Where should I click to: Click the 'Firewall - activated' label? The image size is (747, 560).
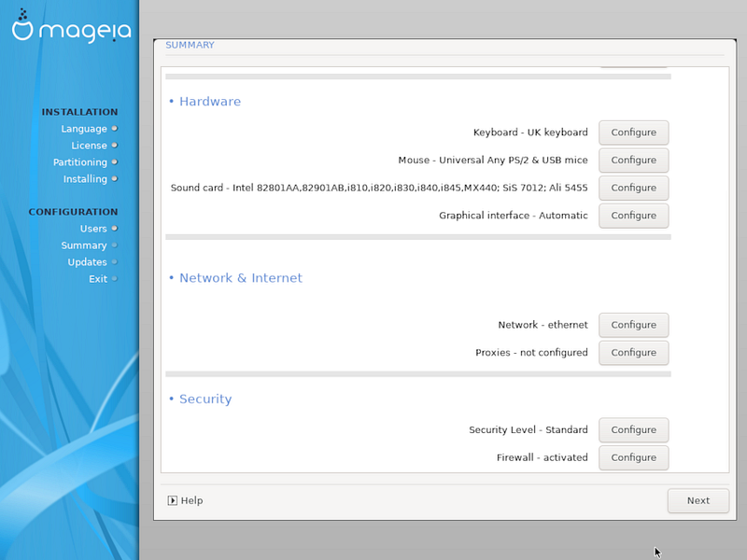coord(543,457)
